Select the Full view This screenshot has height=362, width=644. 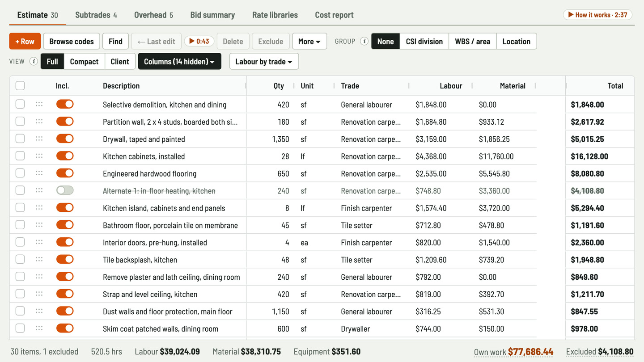(52, 61)
